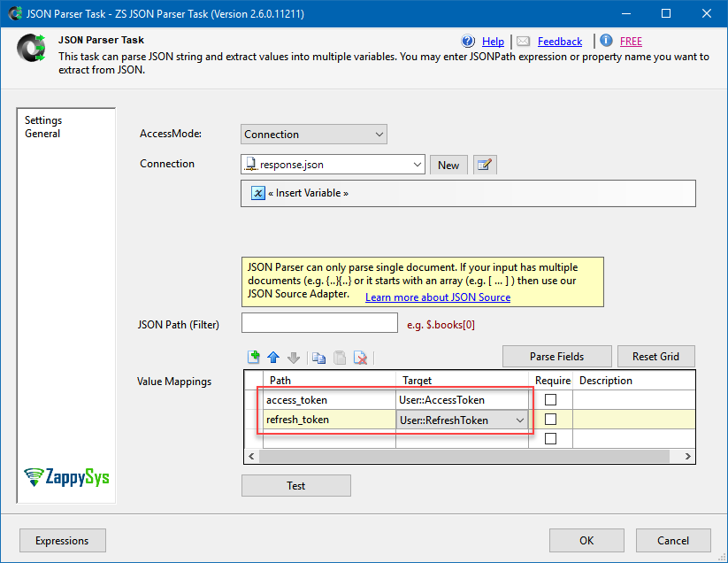Viewport: 728px width, 563px height.
Task: Minimize the JSON Parser Task window
Action: (x=626, y=13)
